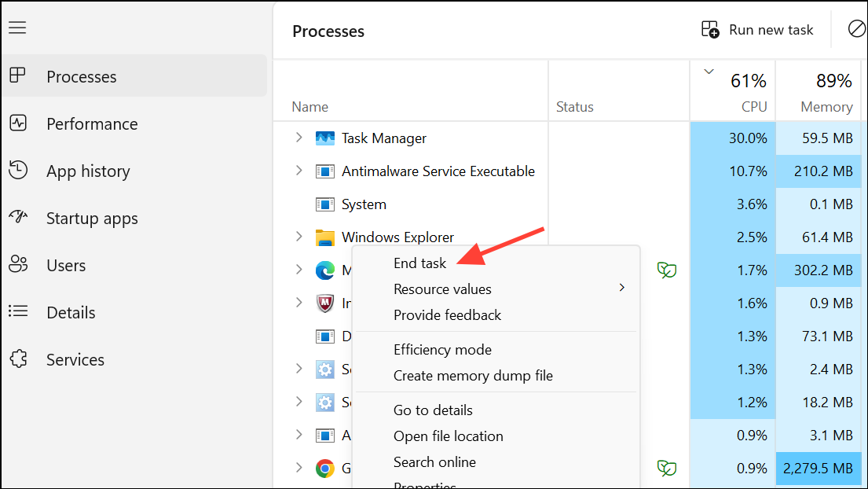The width and height of the screenshot is (868, 489).
Task: Click the Details list icon
Action: [x=17, y=312]
